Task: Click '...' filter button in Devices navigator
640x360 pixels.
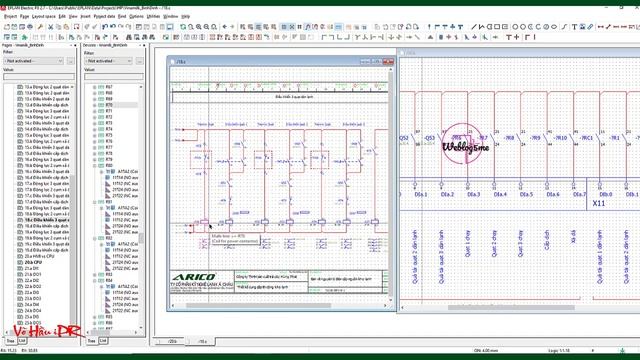Action: (140, 61)
